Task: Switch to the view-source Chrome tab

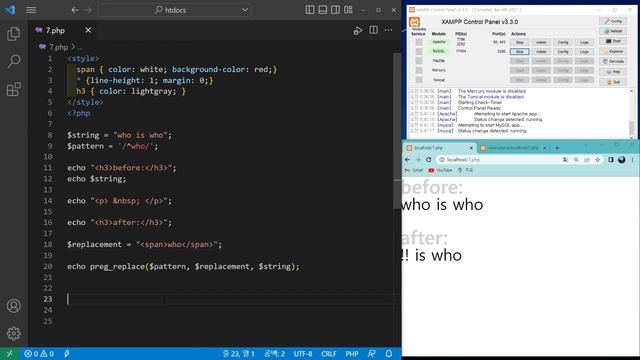Action: tap(512, 148)
